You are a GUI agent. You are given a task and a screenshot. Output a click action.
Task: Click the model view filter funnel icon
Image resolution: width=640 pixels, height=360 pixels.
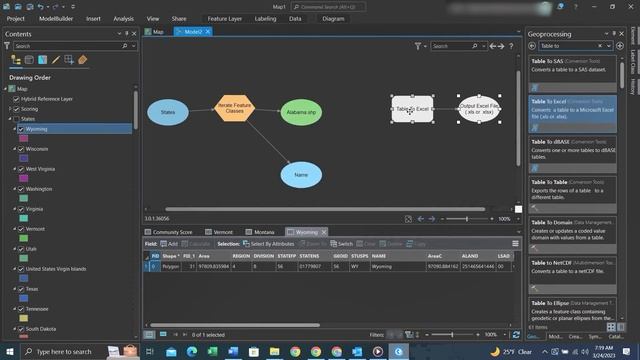point(418,46)
